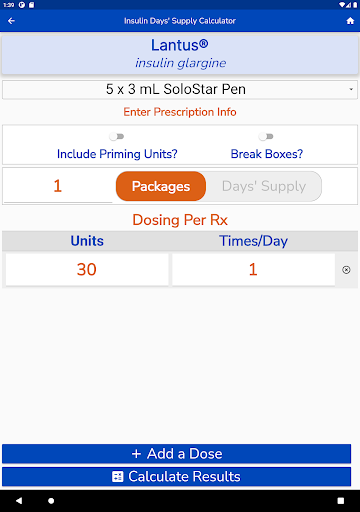Select the Packages mode
The width and height of the screenshot is (360, 512).
pyautogui.click(x=161, y=186)
